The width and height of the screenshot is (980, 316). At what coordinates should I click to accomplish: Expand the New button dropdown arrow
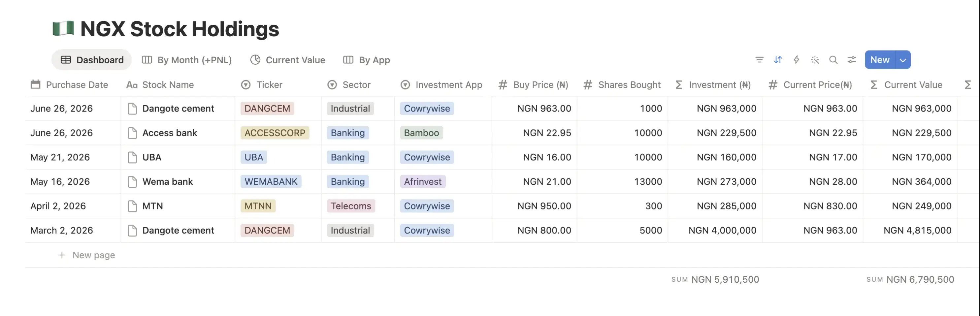tap(902, 60)
